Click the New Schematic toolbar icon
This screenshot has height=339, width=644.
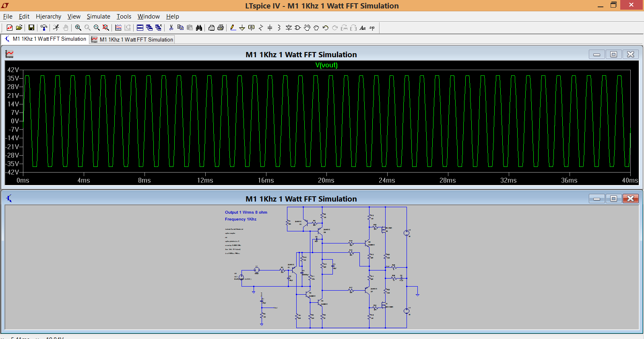[x=10, y=27]
